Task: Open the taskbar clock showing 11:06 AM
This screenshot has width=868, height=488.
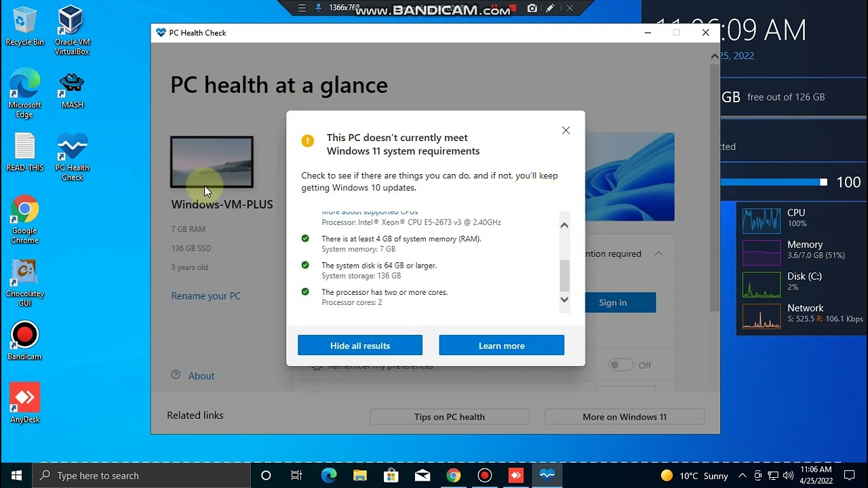Action: click(x=816, y=475)
